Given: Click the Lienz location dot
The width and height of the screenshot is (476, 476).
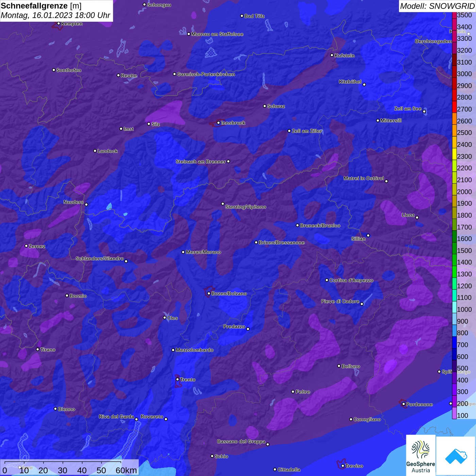Looking at the screenshot, I should 417,218.
